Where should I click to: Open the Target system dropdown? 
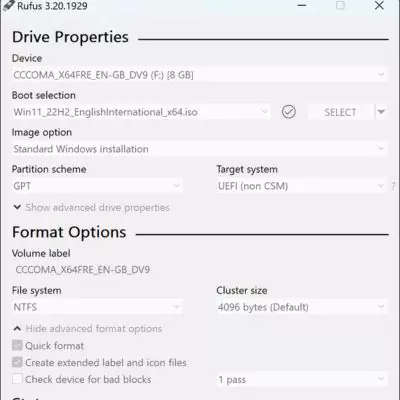click(x=302, y=186)
